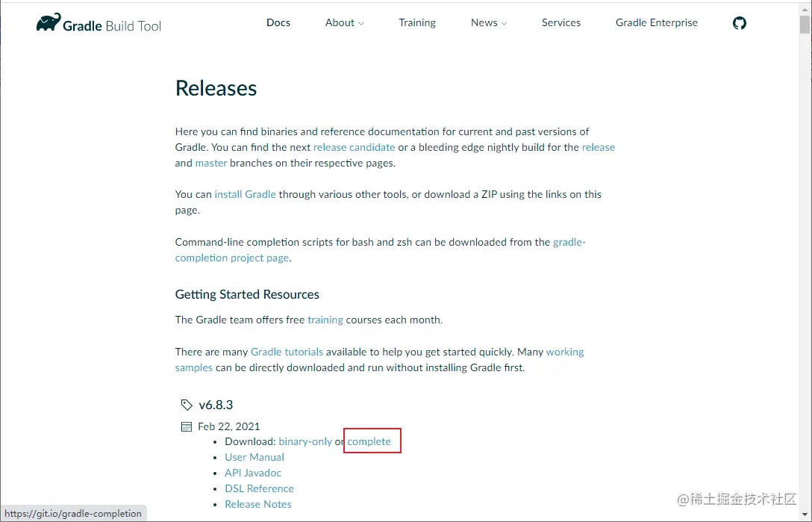Open the Gradle Enterprise menu item
The image size is (812, 522).
656,23
